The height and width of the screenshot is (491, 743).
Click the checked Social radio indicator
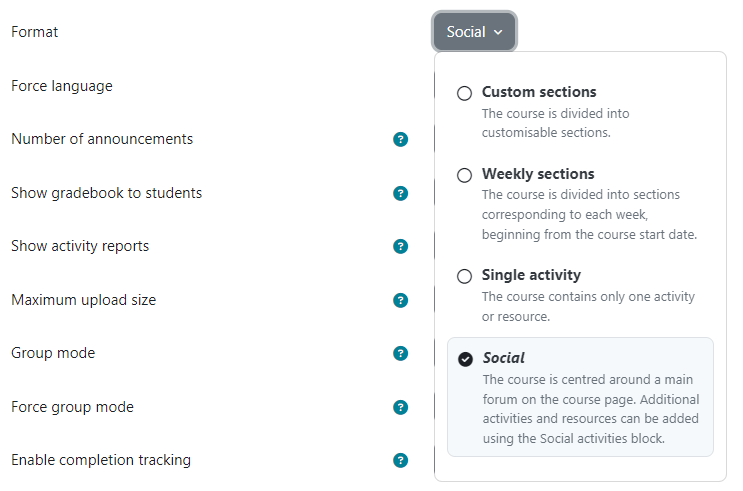(x=465, y=360)
